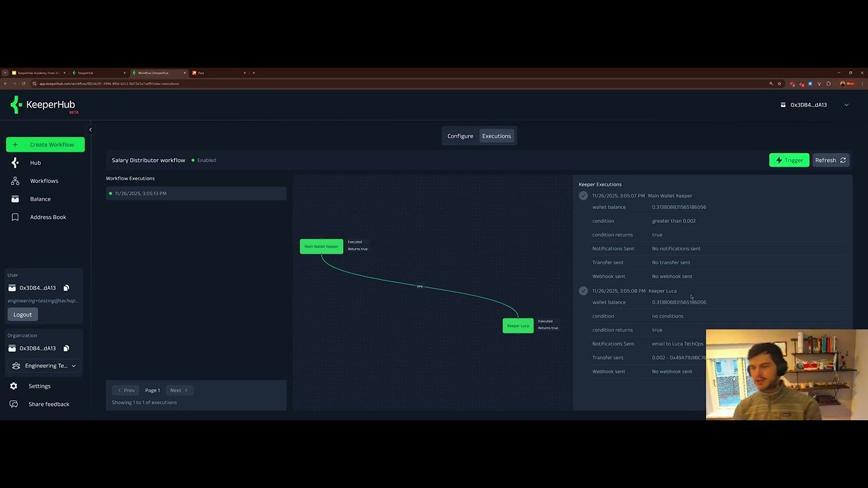Viewport: 868px width, 488px height.
Task: Reload the page with browser refresh icon
Action: 24,83
